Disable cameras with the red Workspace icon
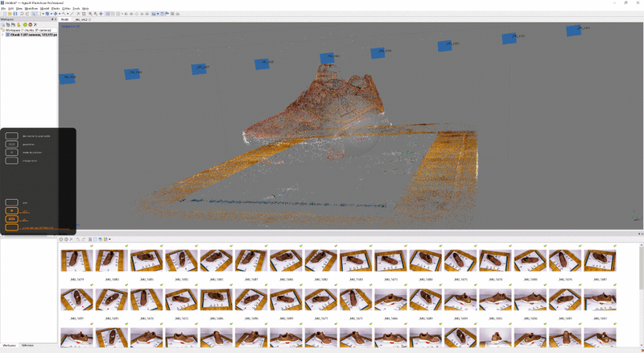 click(31, 25)
